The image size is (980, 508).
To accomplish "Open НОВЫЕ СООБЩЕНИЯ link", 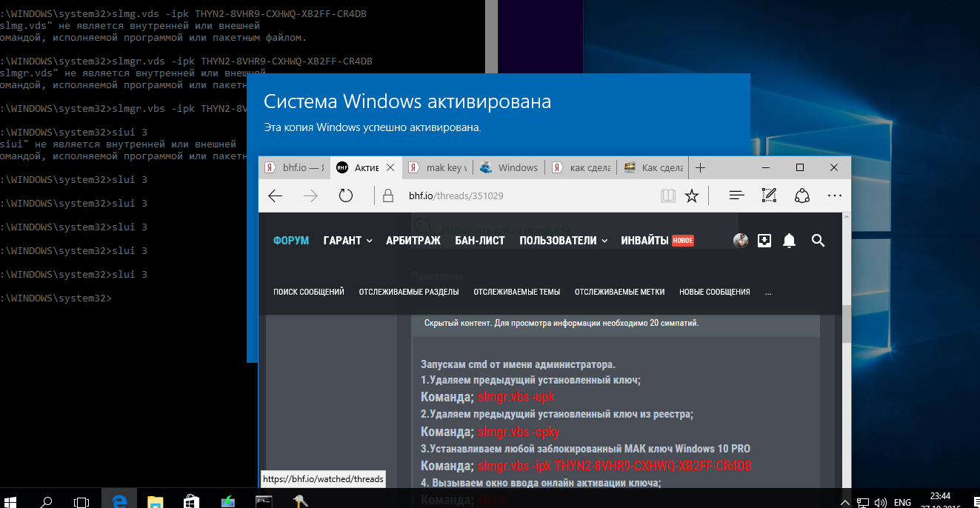I will (x=715, y=292).
